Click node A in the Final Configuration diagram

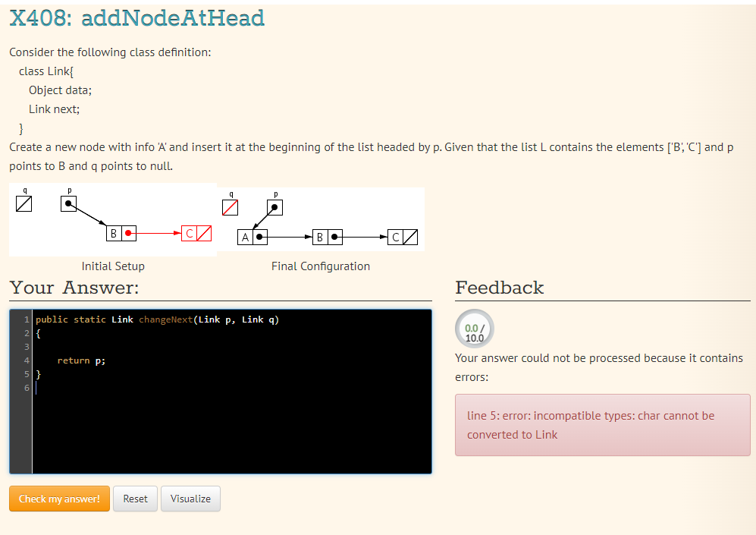(x=244, y=237)
